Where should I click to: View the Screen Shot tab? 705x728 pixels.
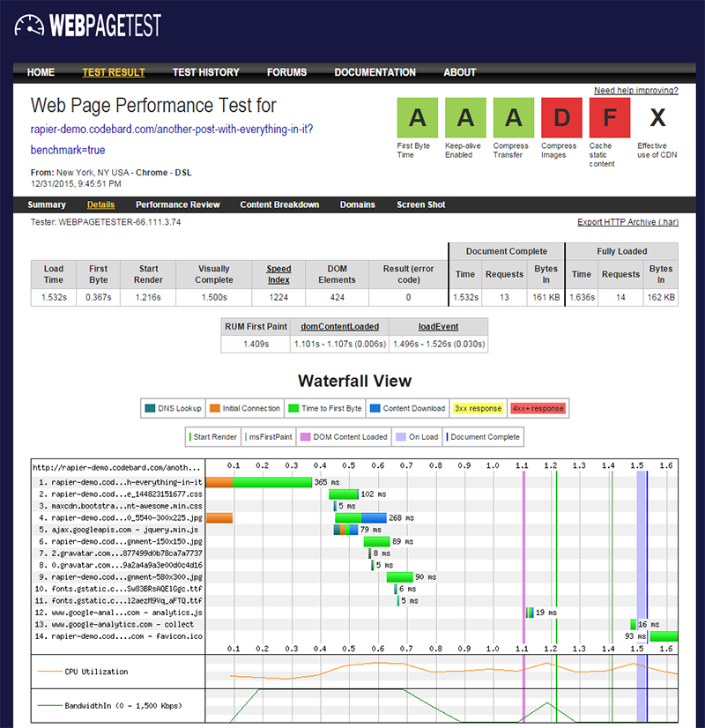pyautogui.click(x=421, y=204)
